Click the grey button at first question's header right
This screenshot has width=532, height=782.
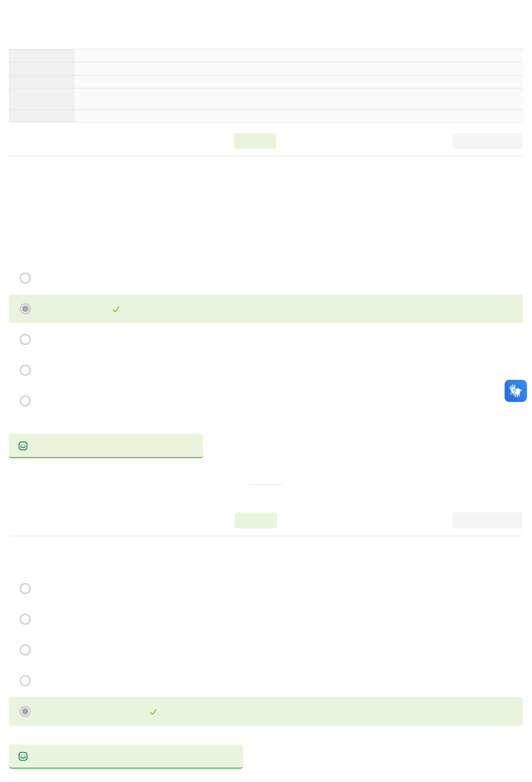pyautogui.click(x=487, y=141)
